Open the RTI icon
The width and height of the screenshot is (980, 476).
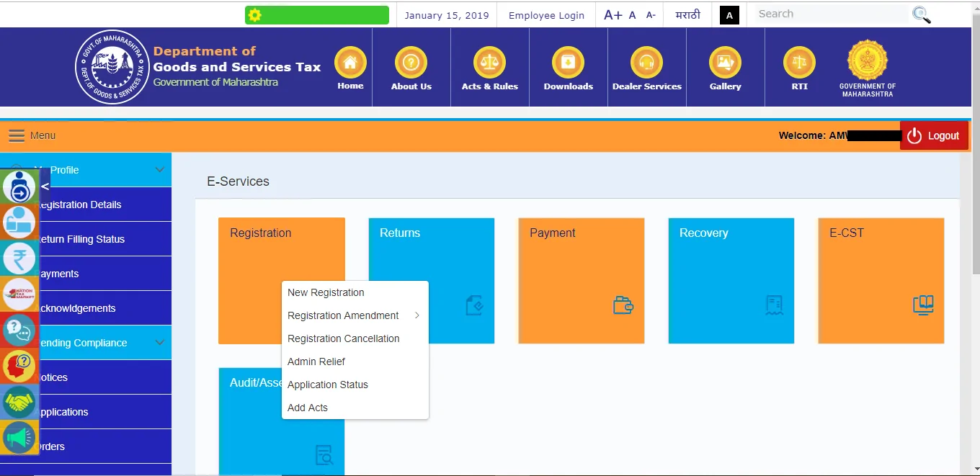point(799,63)
